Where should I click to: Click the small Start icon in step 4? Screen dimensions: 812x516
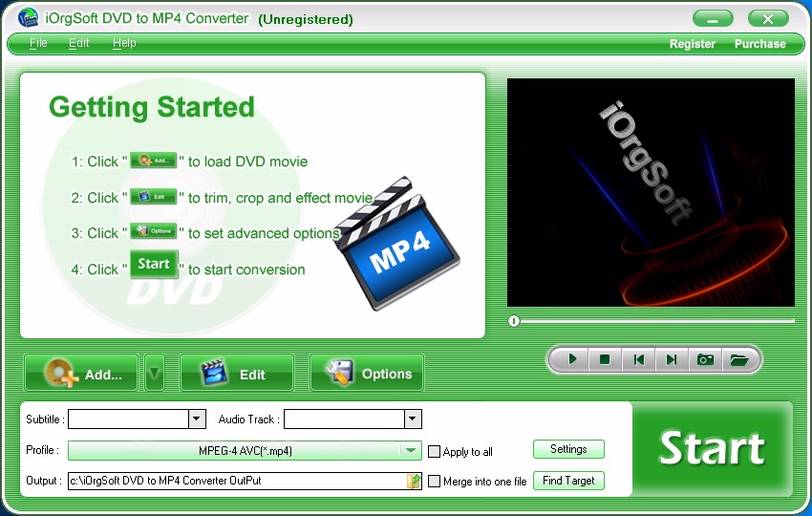(x=154, y=265)
